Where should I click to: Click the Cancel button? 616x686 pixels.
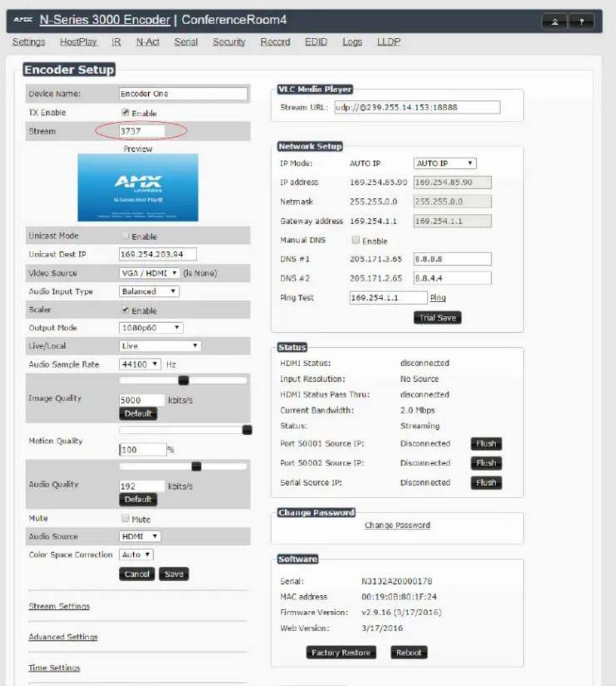tap(137, 574)
